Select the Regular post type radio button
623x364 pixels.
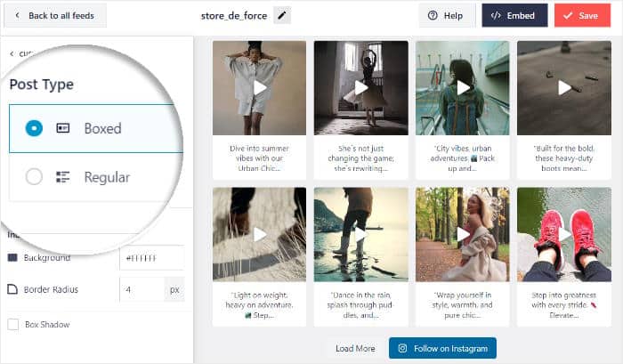point(34,177)
